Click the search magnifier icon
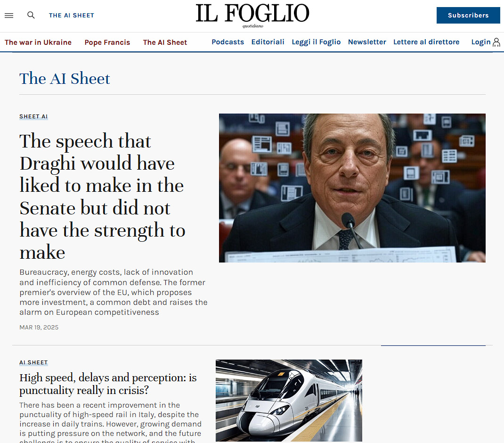This screenshot has height=443, width=504. coord(31,15)
